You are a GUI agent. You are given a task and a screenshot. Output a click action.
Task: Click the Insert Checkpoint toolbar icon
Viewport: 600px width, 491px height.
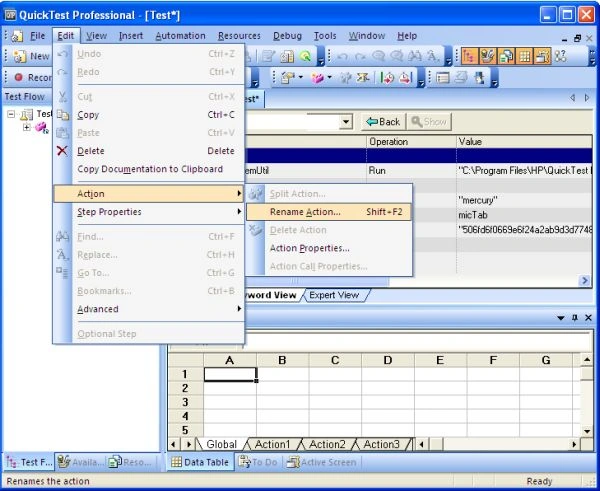pyautogui.click(x=287, y=78)
